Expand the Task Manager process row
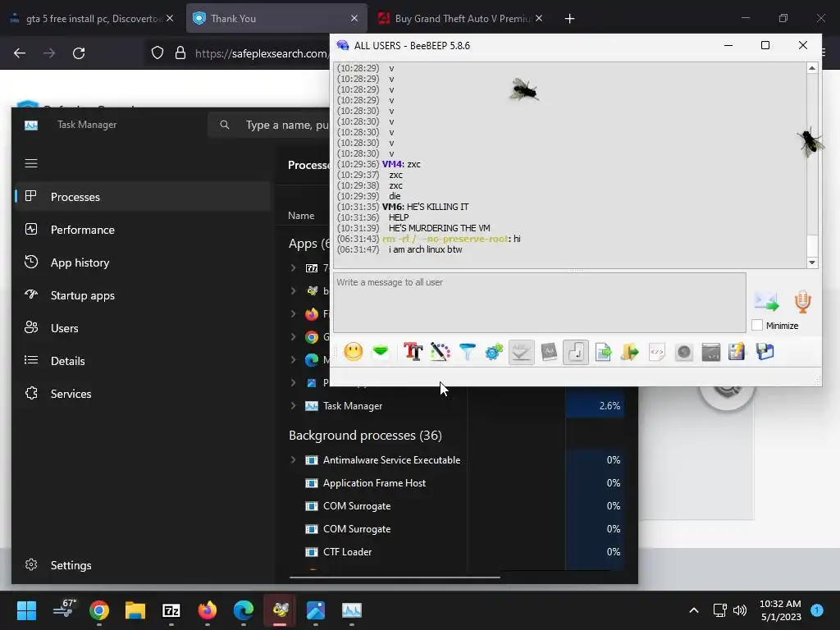 point(293,405)
